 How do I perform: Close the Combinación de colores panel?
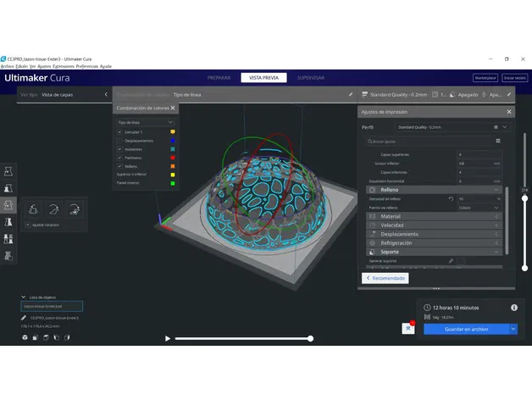(173, 108)
